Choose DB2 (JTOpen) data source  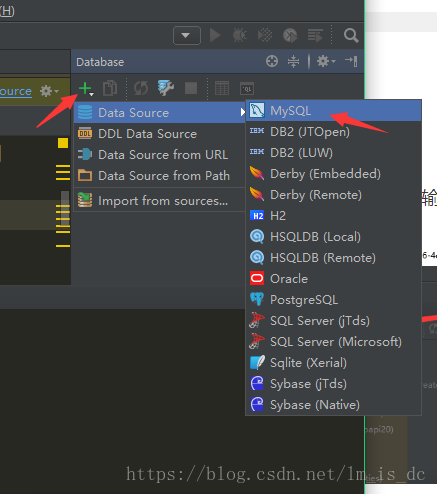[x=334, y=132]
